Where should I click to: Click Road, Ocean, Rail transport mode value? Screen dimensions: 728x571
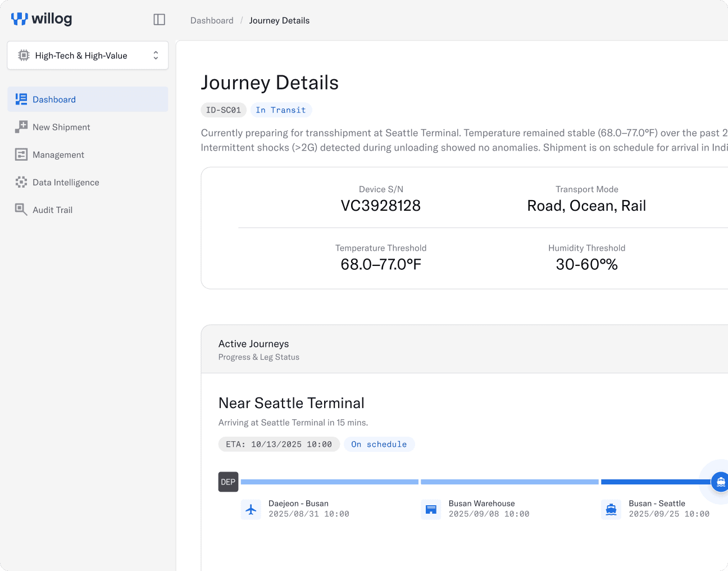[x=586, y=206]
